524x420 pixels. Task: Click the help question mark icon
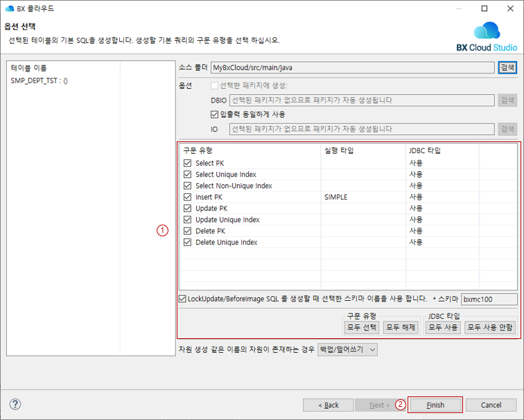click(15, 404)
